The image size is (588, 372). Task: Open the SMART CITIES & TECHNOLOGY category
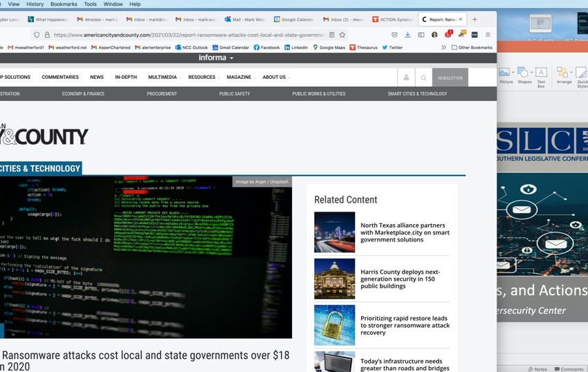click(417, 94)
